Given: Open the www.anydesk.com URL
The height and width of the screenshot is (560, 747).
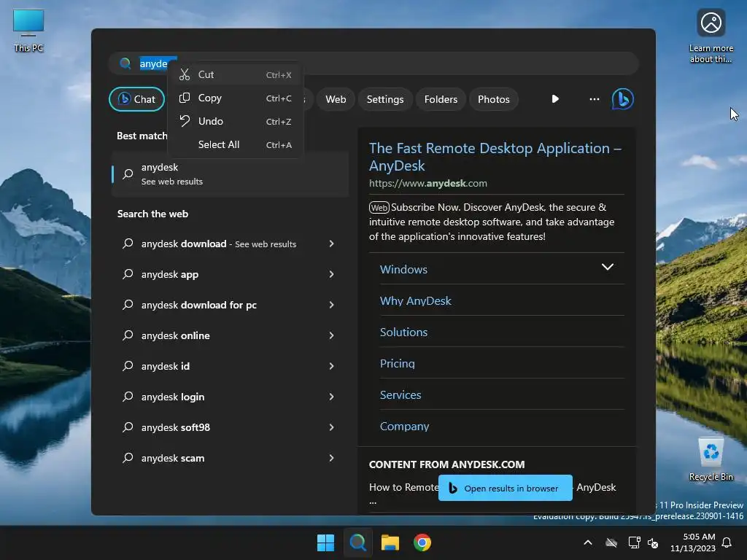Looking at the screenshot, I should point(427,183).
